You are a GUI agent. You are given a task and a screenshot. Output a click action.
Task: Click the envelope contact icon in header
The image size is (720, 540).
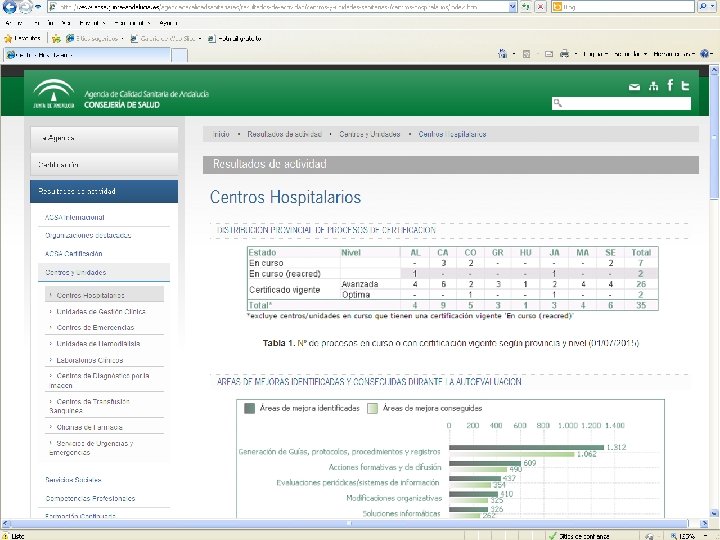coord(633,87)
